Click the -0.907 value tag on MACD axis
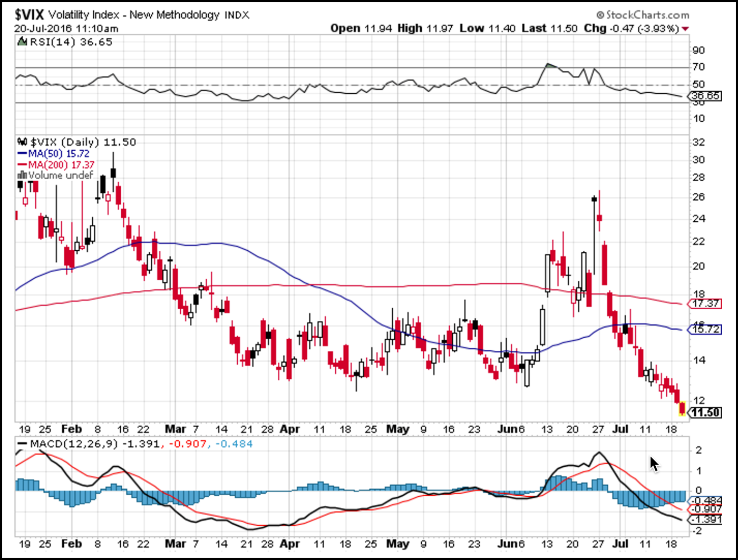This screenshot has width=738, height=560. pyautogui.click(x=704, y=509)
